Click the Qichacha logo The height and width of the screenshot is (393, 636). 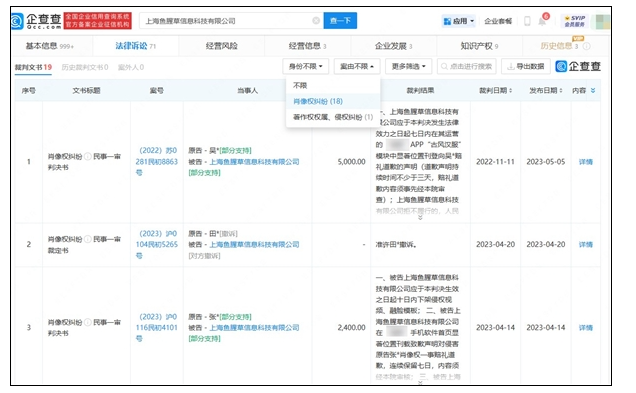(x=36, y=21)
